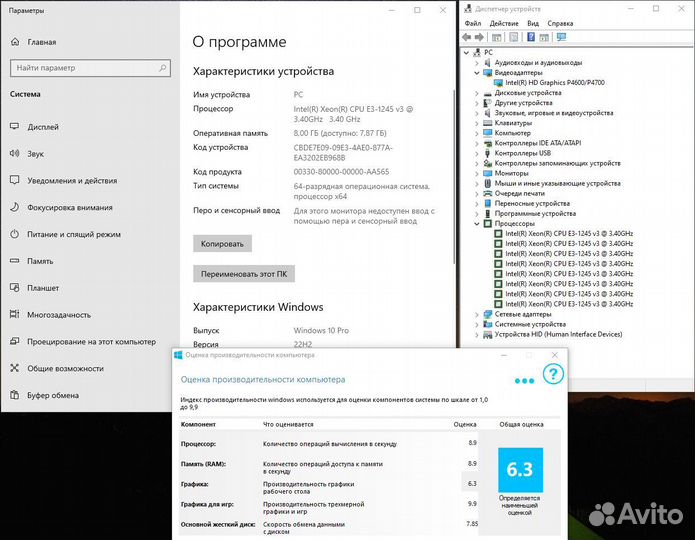Open Дисплей settings in sidebar
The width and height of the screenshot is (695, 540).
[43, 127]
